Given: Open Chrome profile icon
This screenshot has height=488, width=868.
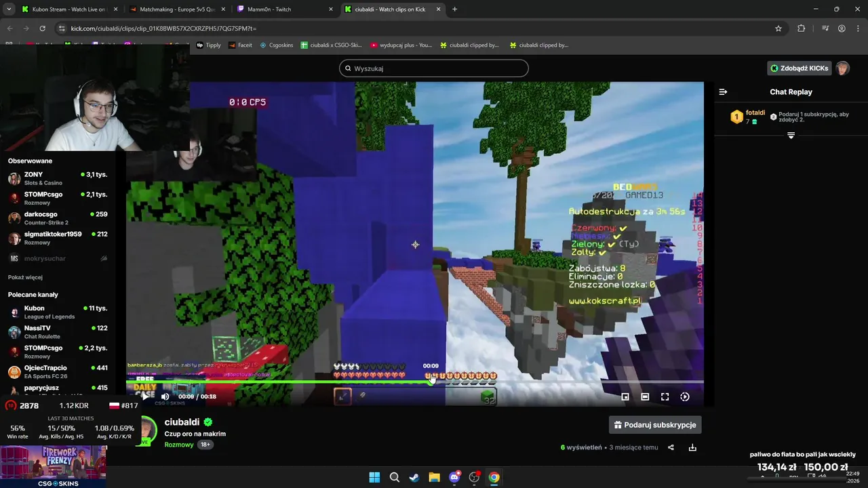Looking at the screenshot, I should (842, 28).
